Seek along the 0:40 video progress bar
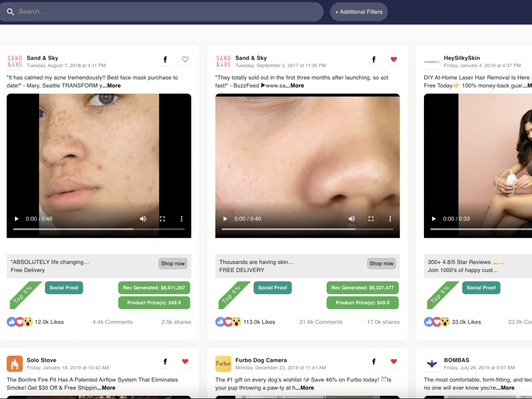Image resolution: width=532 pixels, height=399 pixels. [x=307, y=229]
